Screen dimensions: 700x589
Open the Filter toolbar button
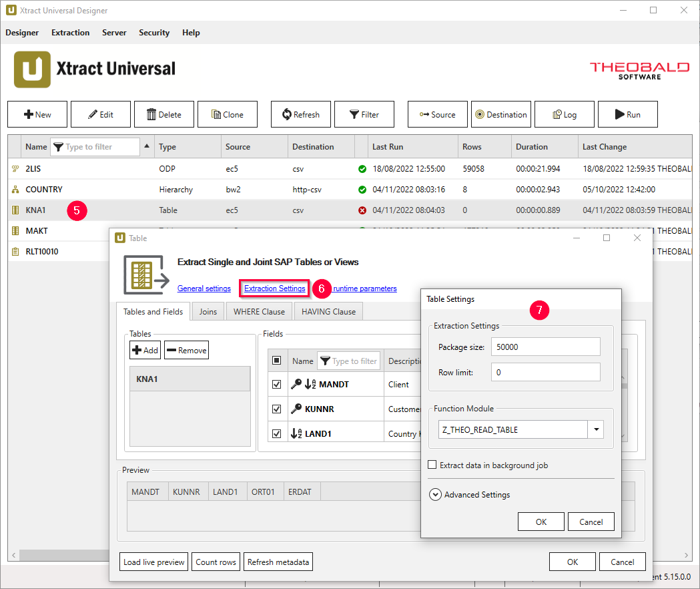(x=364, y=114)
